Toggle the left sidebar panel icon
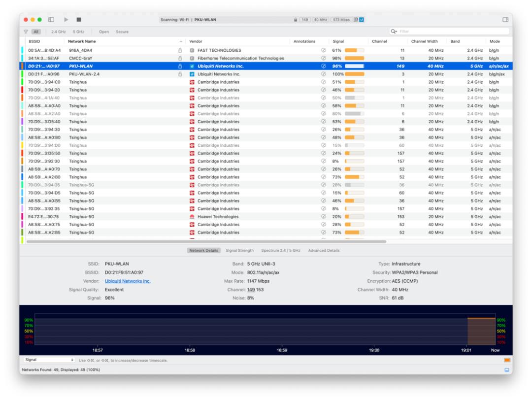This screenshot has height=400, width=532. (51, 20)
